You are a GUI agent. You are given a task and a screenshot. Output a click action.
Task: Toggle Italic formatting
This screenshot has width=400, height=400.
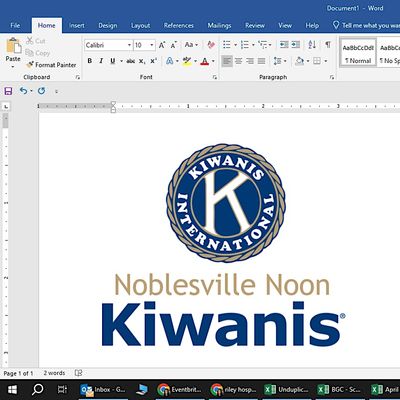[x=101, y=61]
